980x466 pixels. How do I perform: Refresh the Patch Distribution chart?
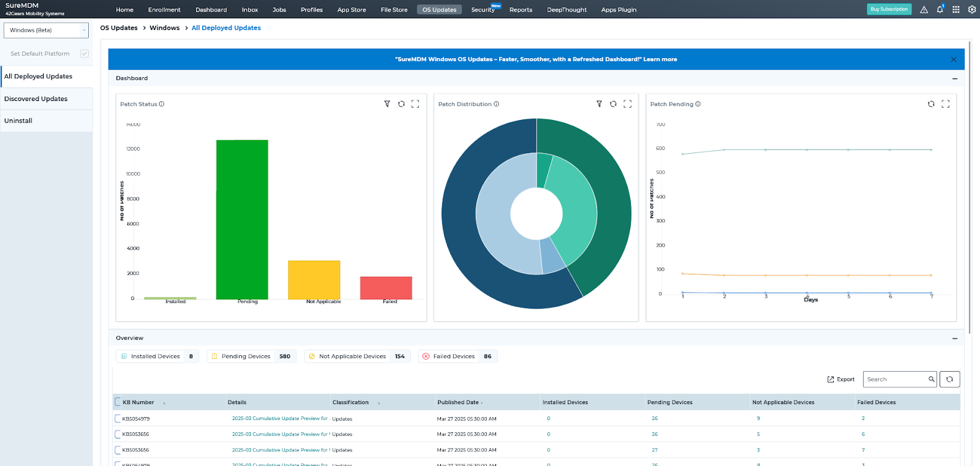pos(613,104)
